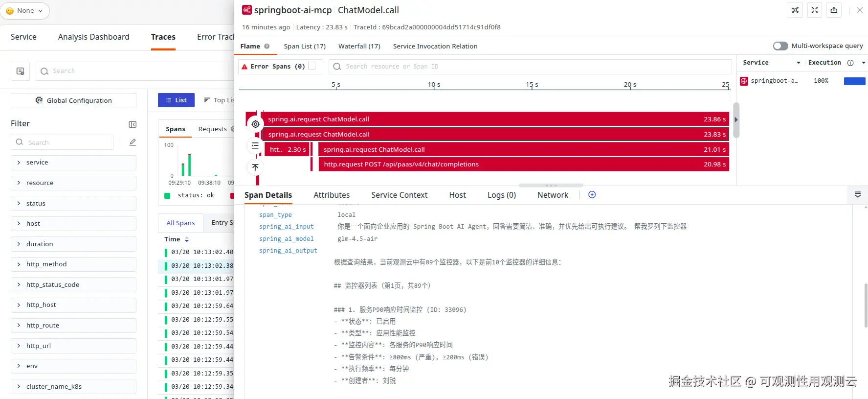Viewport: 868px width, 399px height.
Task: Click the Flame tab help icon
Action: tap(267, 46)
